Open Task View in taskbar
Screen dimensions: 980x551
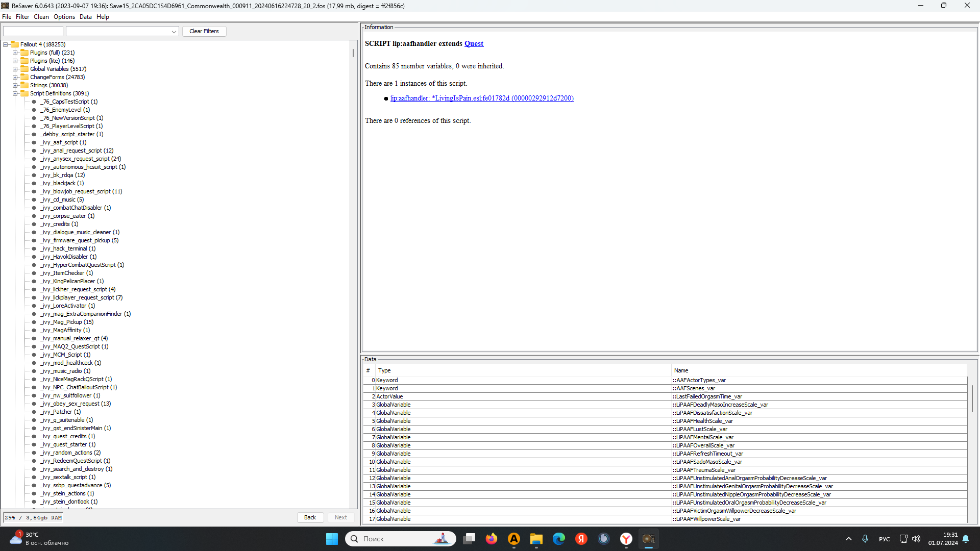pyautogui.click(x=469, y=539)
